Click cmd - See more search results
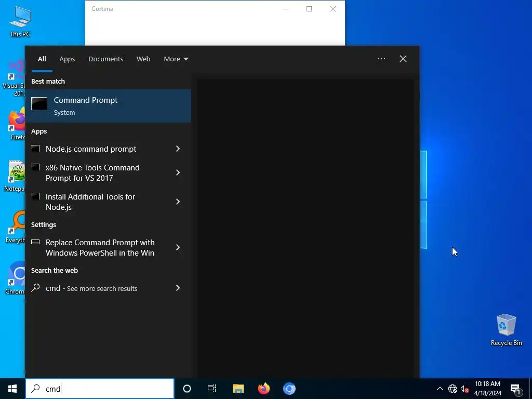532x399 pixels. [91, 288]
